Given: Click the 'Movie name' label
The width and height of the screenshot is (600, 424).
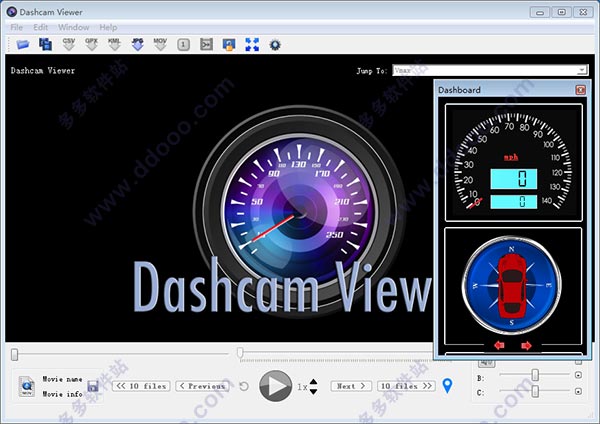Looking at the screenshot, I should [x=62, y=379].
